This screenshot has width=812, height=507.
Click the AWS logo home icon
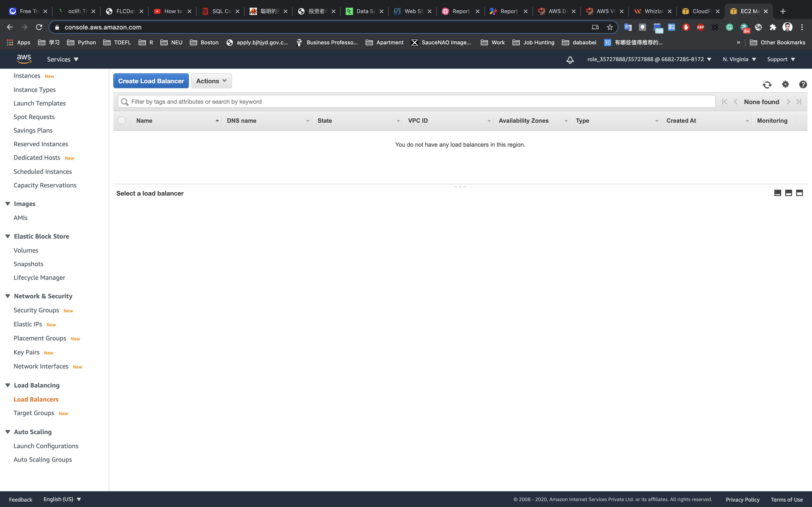(x=24, y=59)
